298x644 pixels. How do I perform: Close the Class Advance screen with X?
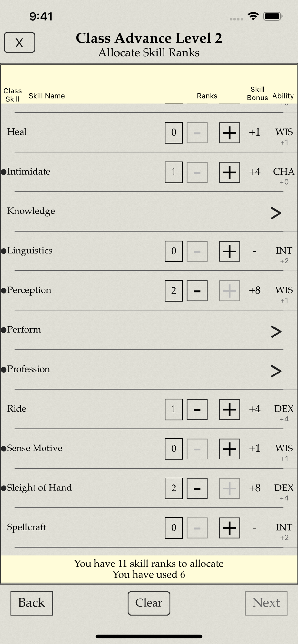click(x=19, y=43)
